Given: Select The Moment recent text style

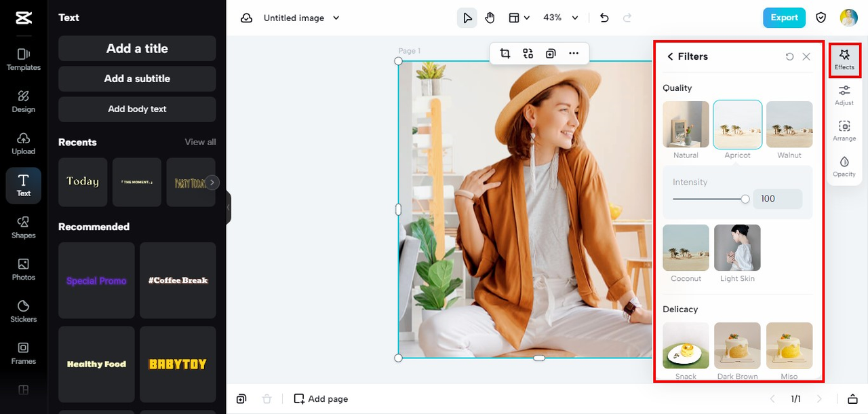Looking at the screenshot, I should click(x=137, y=182).
